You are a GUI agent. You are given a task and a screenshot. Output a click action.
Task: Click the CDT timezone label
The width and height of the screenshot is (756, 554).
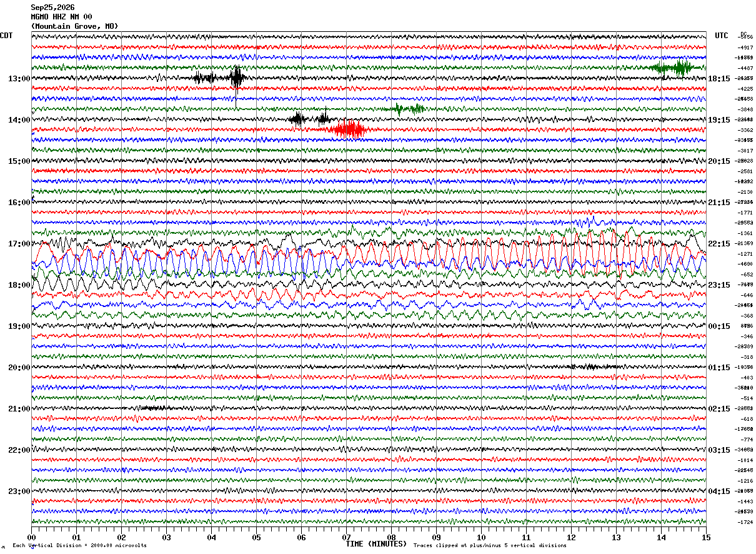point(6,36)
